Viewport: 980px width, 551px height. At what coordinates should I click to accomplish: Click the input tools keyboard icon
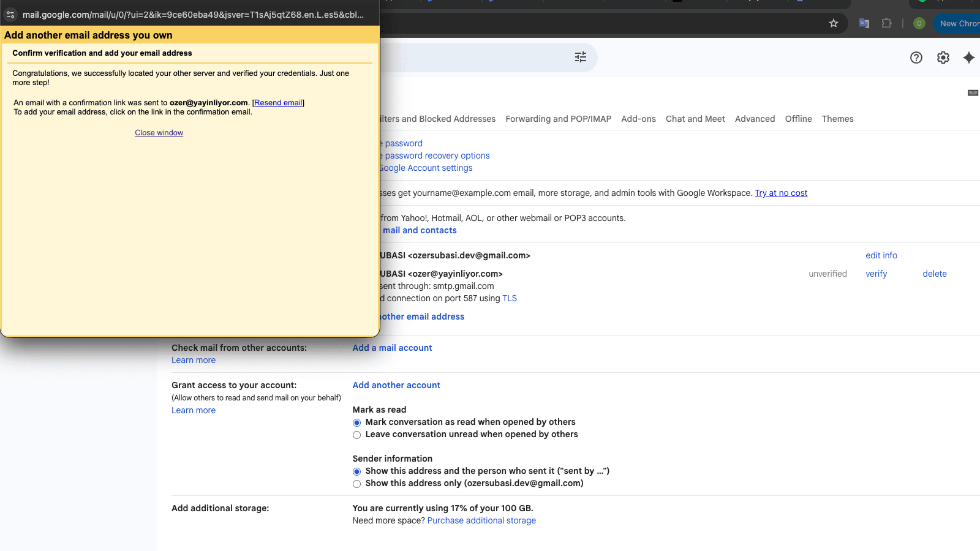pos(973,93)
